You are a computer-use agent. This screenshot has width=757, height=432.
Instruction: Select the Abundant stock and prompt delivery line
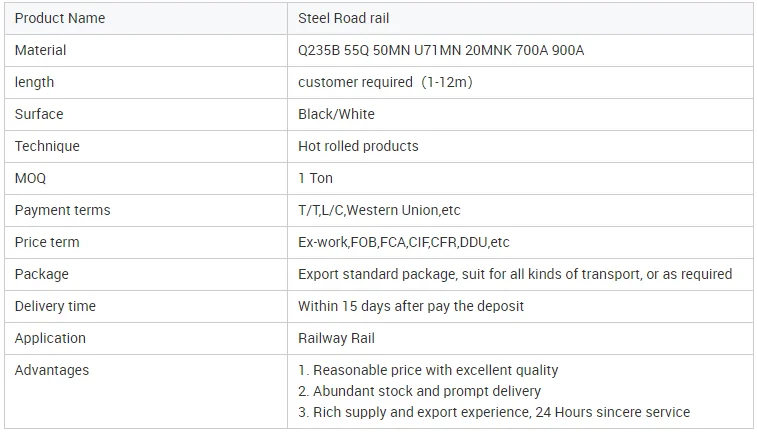[x=420, y=391]
